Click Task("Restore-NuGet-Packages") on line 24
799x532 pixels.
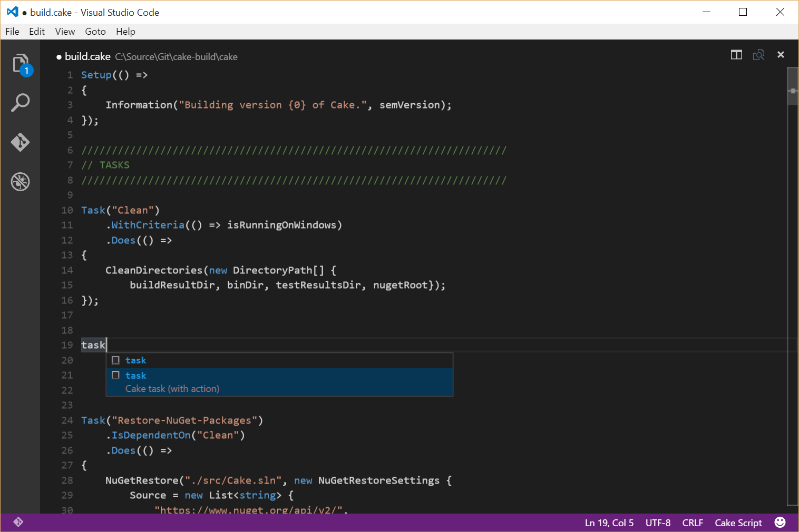click(x=172, y=420)
